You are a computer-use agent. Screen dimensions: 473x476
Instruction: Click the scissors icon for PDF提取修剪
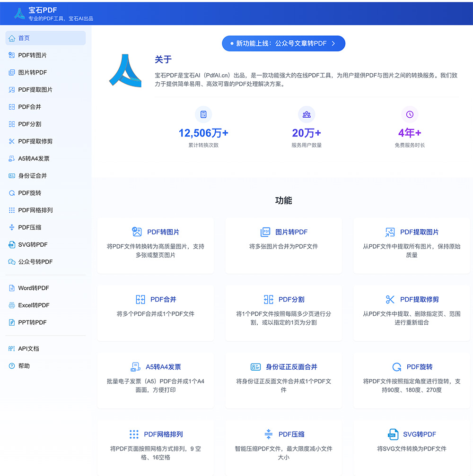(x=390, y=299)
